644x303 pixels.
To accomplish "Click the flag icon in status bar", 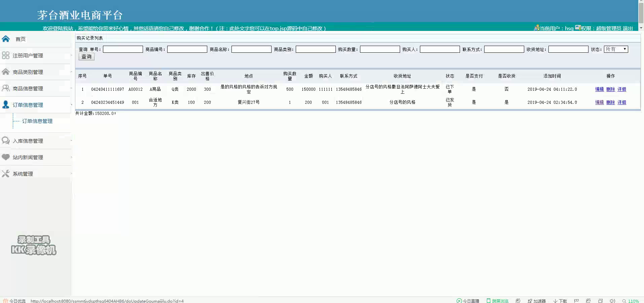I will coord(576,301).
